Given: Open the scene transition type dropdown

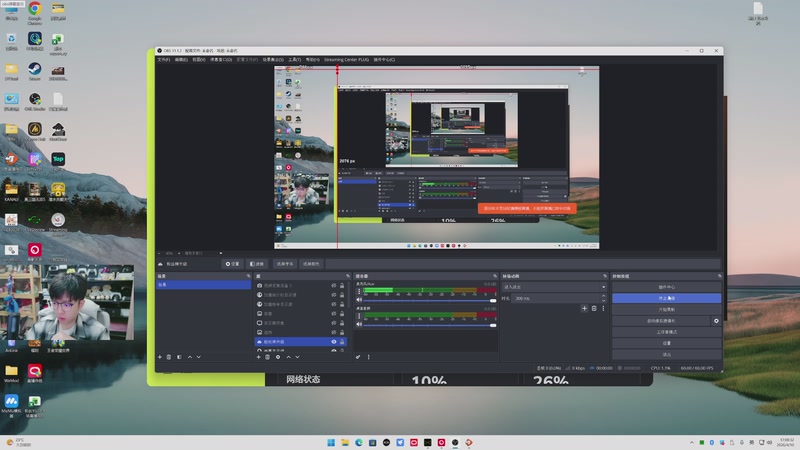Looking at the screenshot, I should [x=554, y=287].
